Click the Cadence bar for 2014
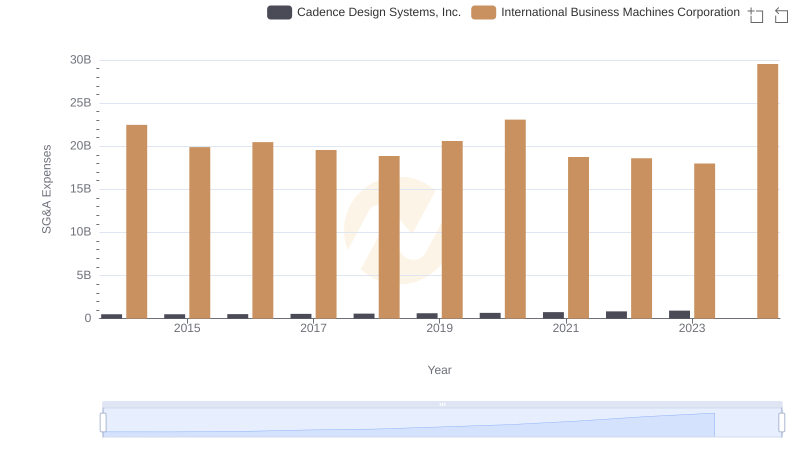This screenshot has height=461, width=800. tap(112, 316)
